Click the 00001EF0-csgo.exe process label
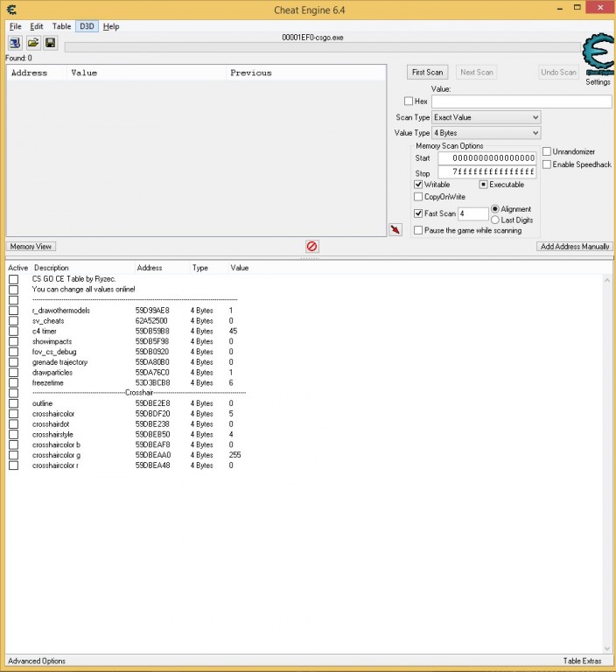Screen dimensions: 616x672 click(312, 38)
